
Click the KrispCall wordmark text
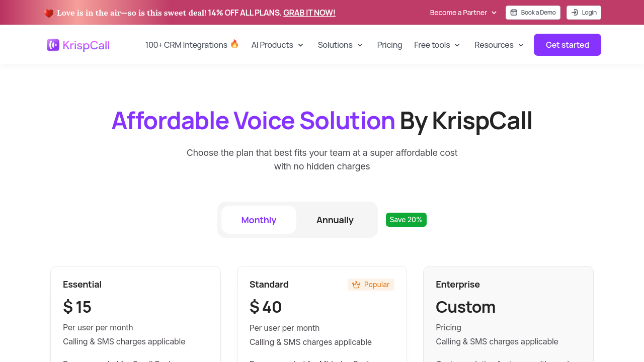[86, 45]
